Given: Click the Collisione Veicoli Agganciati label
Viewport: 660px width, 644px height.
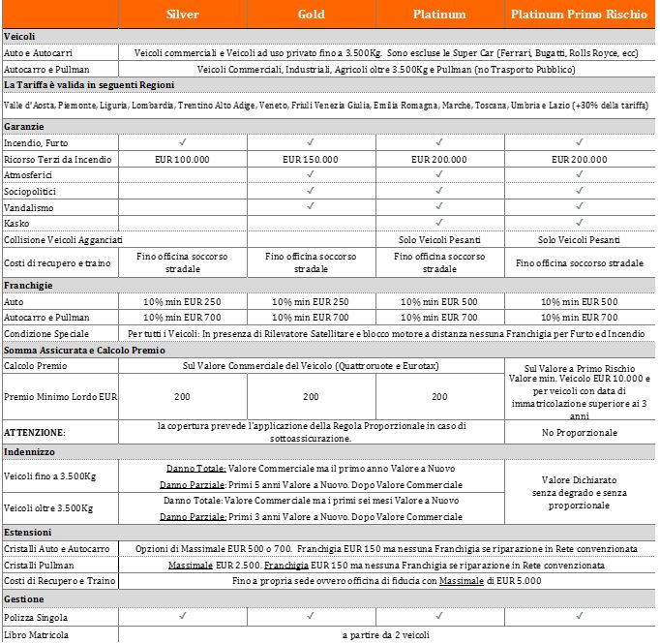Looking at the screenshot, I should (63, 240).
